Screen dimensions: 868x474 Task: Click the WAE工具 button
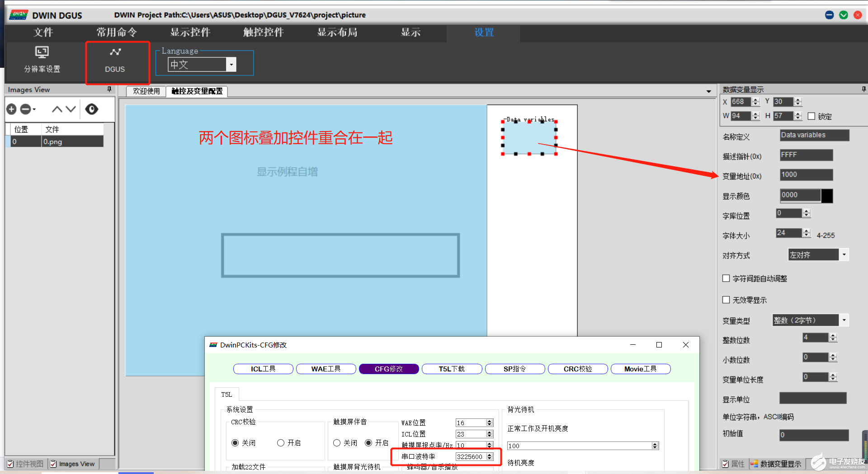click(x=326, y=369)
